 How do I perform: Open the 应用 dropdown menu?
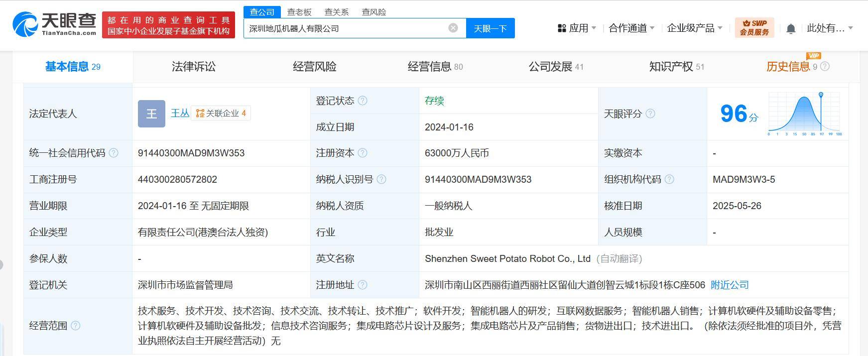[x=577, y=28]
